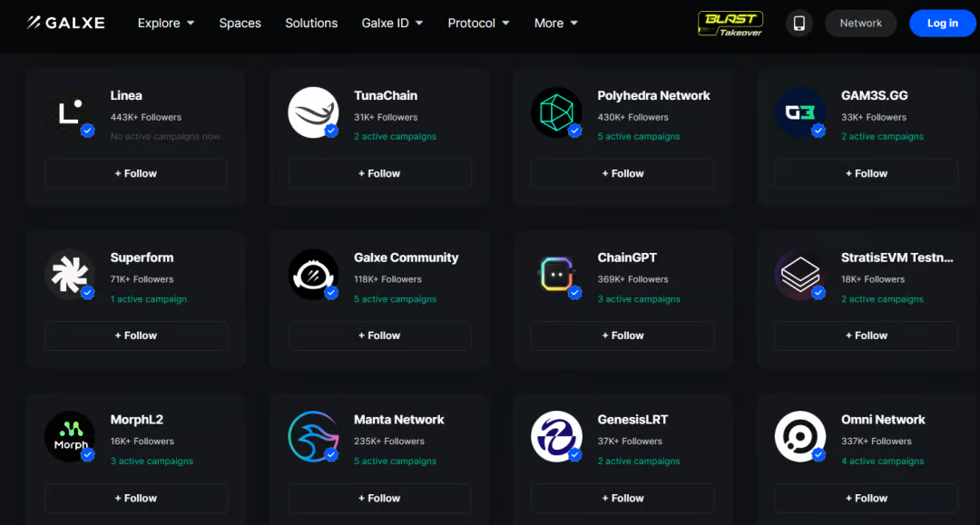The width and height of the screenshot is (980, 525).
Task: Click the Blast Takeover banner icon
Action: [730, 24]
